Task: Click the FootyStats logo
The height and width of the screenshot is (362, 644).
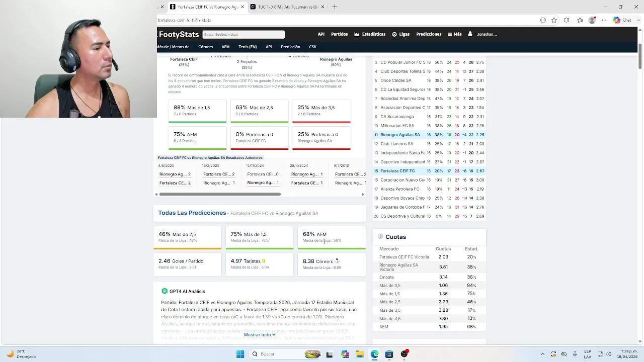Action: pos(179,34)
